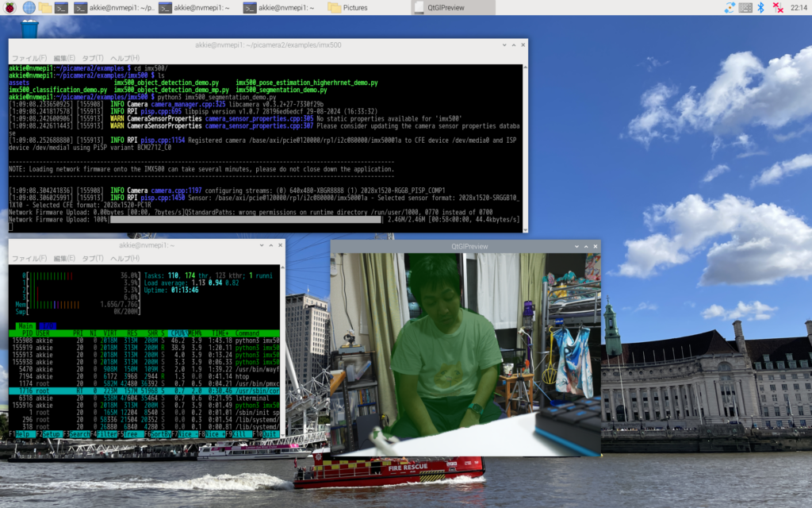Open ファイル(F) menu in the imx500 terminal

pos(29,58)
